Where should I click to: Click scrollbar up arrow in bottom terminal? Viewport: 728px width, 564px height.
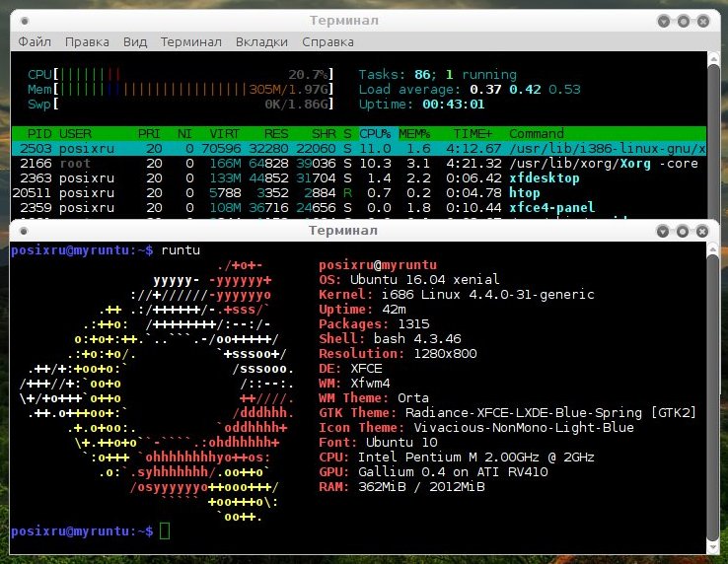[x=712, y=248]
